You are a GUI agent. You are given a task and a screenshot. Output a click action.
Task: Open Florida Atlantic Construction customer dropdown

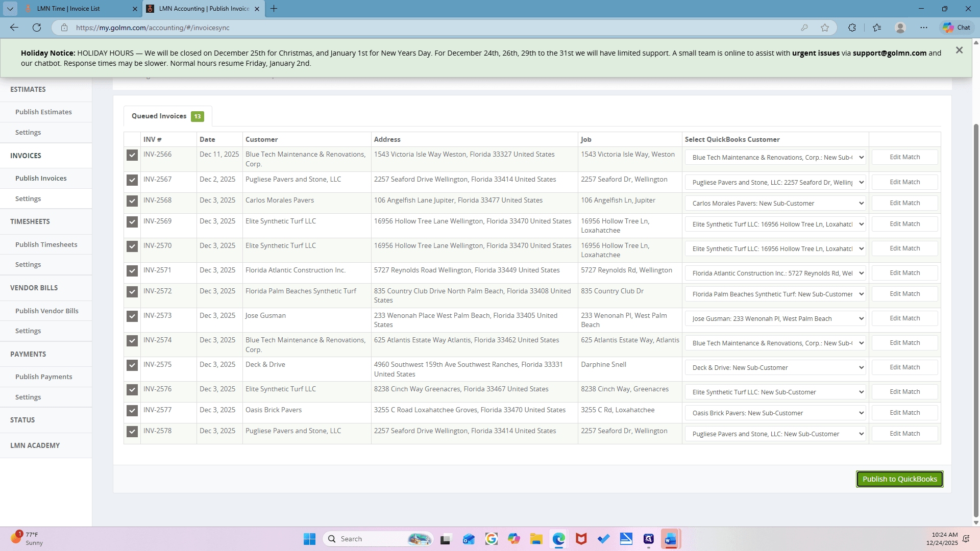point(775,273)
